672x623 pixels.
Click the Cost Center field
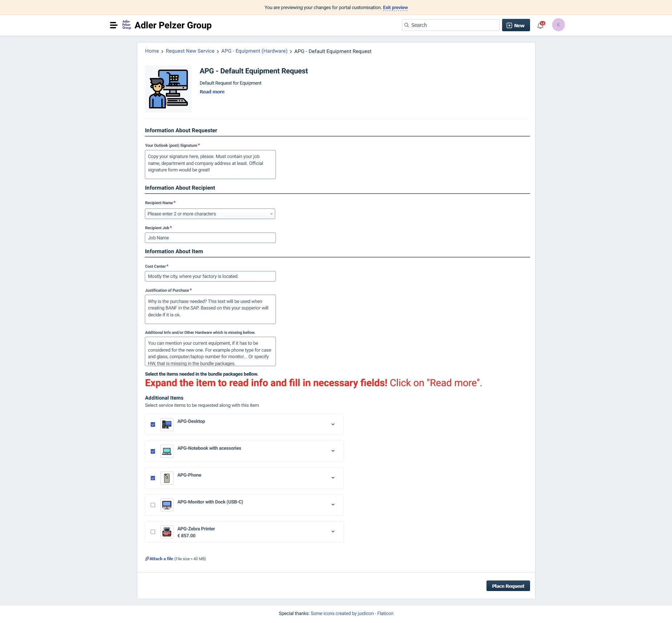[x=210, y=276]
